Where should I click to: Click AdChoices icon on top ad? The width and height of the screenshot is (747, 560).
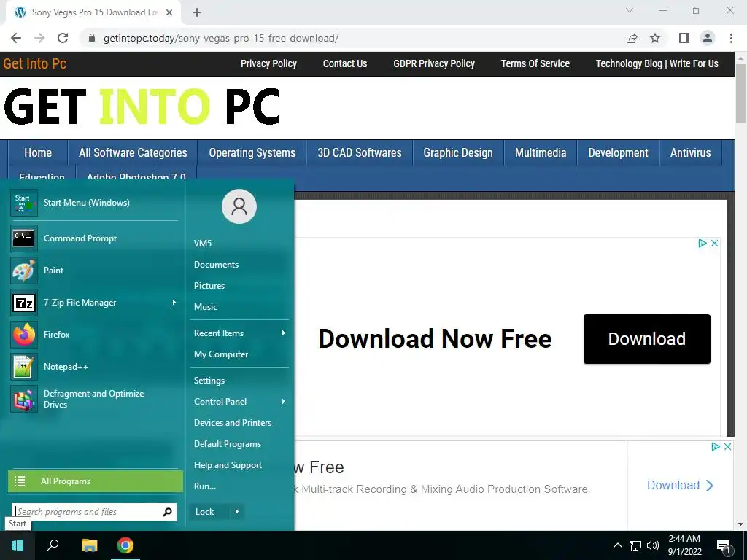coord(703,244)
